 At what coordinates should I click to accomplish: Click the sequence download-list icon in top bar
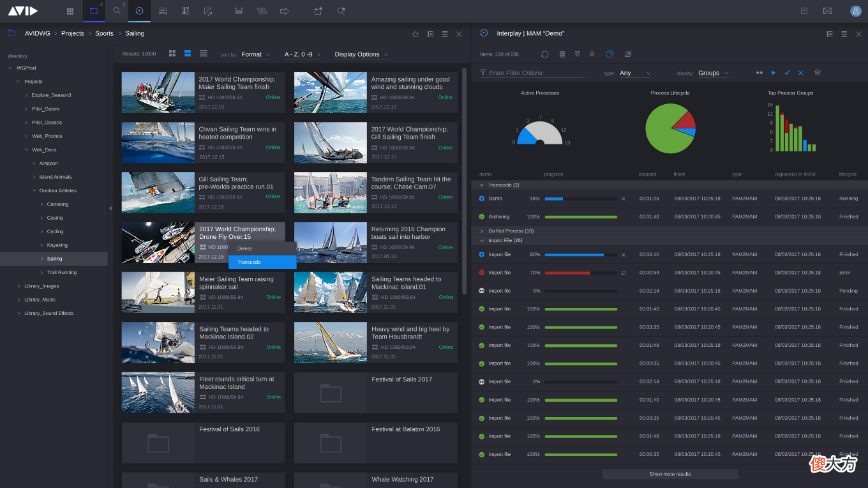(185, 11)
